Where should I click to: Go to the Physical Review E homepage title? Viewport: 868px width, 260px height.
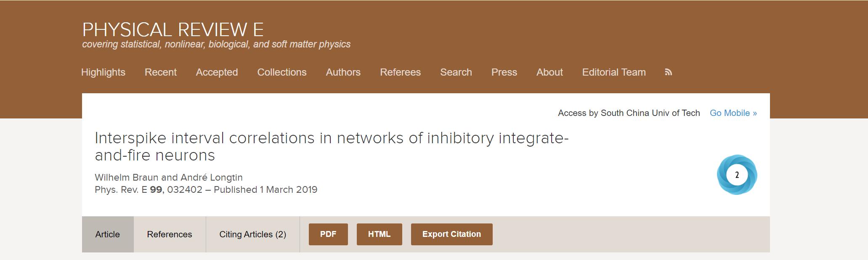(173, 30)
